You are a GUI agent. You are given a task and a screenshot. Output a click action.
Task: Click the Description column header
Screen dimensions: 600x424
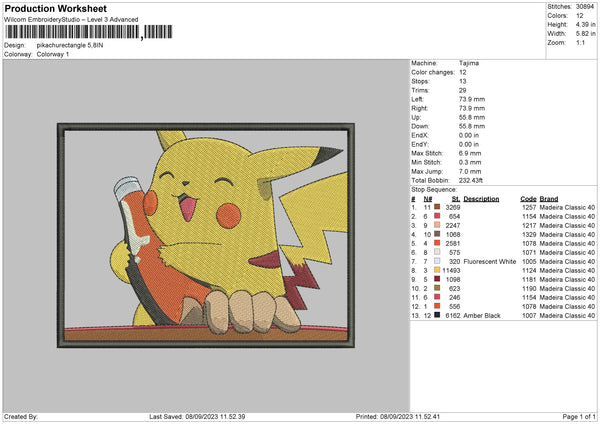tap(481, 199)
